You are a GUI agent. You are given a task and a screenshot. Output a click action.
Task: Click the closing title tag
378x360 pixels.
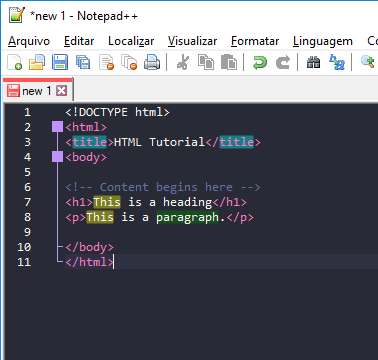233,142
